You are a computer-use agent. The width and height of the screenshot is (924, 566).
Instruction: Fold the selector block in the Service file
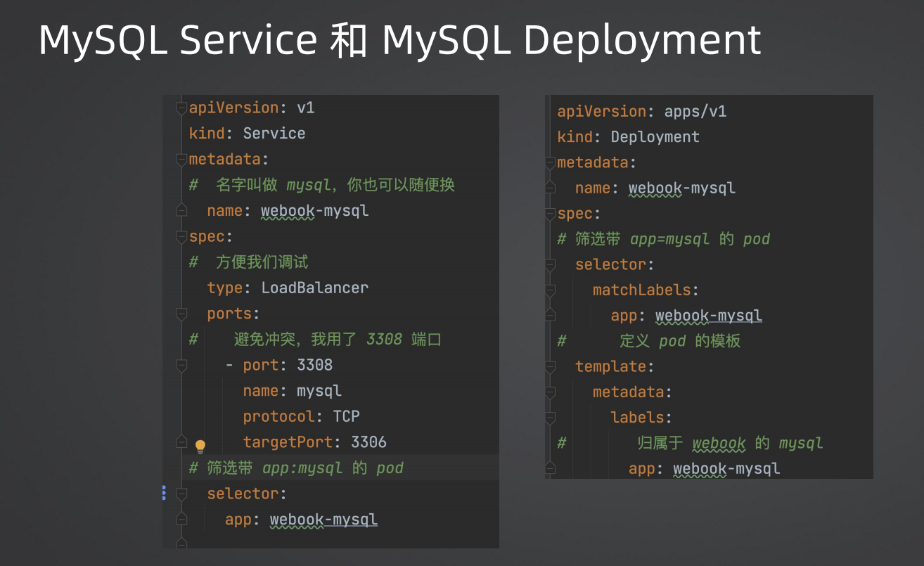click(181, 494)
